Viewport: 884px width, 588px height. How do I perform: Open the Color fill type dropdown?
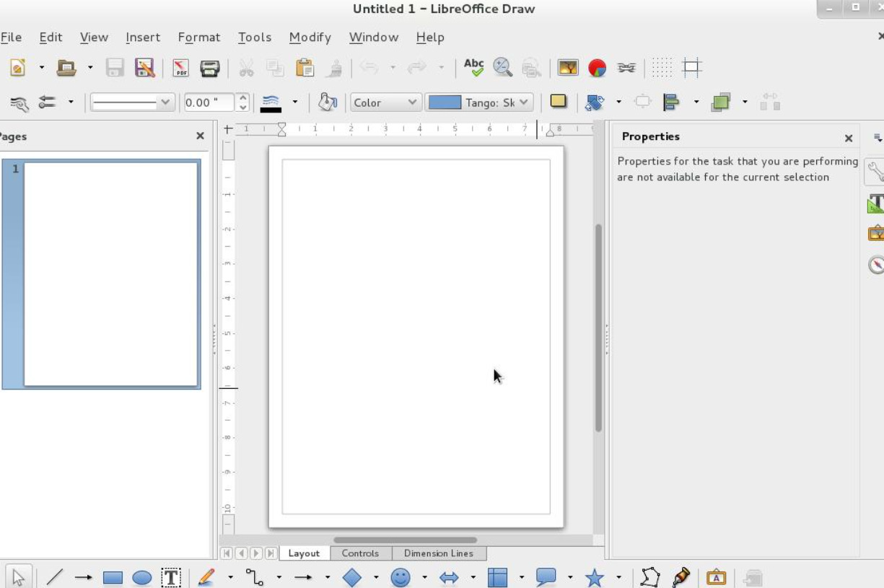(x=385, y=102)
